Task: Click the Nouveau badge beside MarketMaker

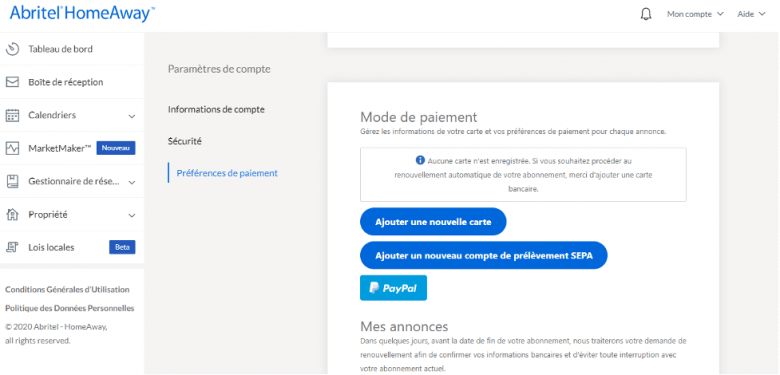Action: (116, 148)
